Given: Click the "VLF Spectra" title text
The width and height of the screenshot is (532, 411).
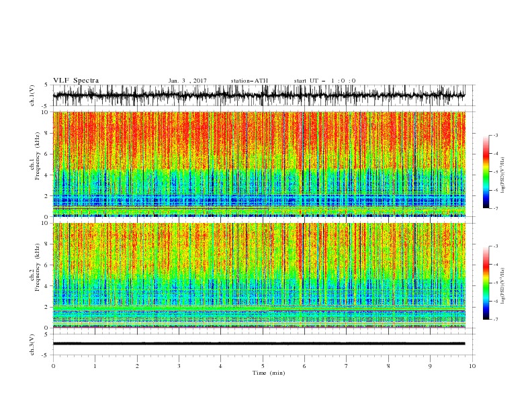Looking at the screenshot, I should [x=76, y=81].
